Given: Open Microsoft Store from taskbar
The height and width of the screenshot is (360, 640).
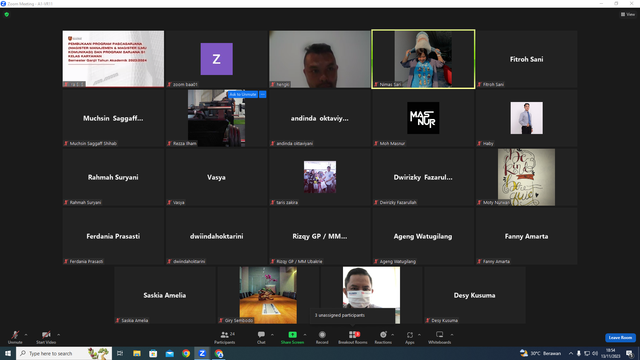Looking at the screenshot, I should pyautogui.click(x=153, y=353).
